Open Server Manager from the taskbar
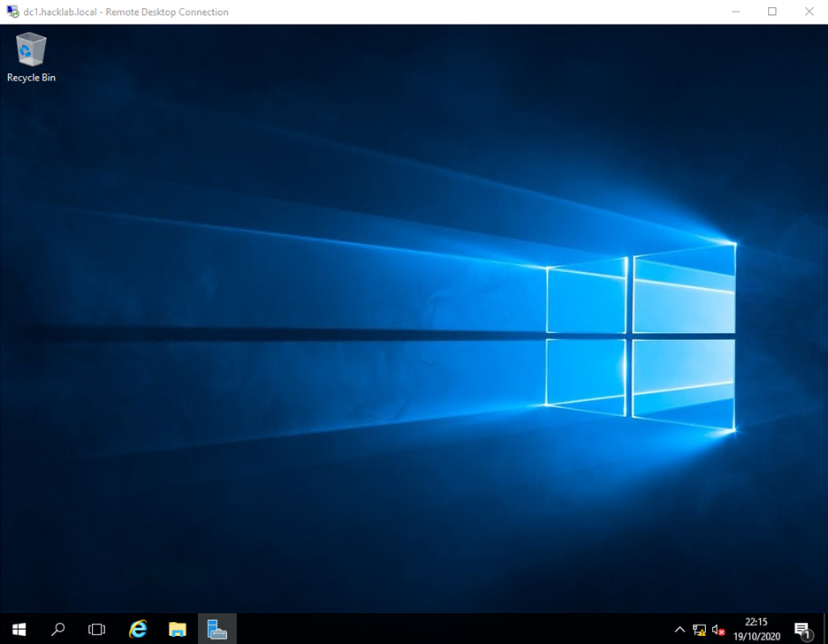The height and width of the screenshot is (644, 828). click(x=217, y=629)
